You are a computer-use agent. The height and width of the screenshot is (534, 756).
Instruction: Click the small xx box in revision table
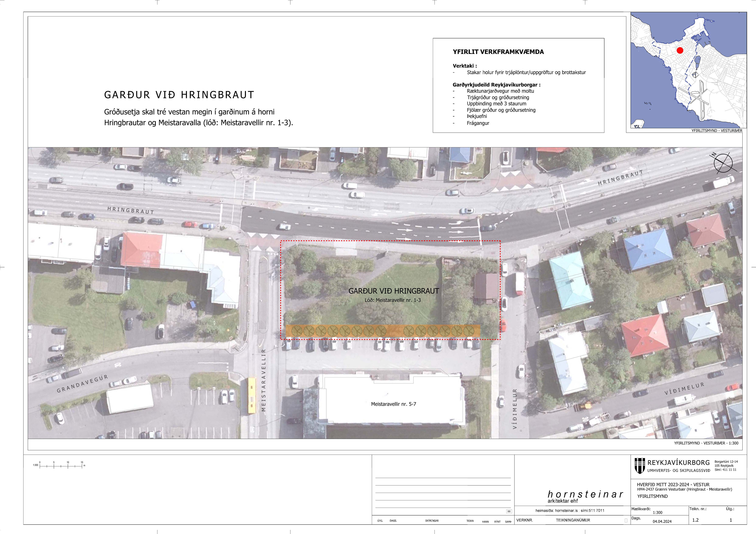point(509,512)
